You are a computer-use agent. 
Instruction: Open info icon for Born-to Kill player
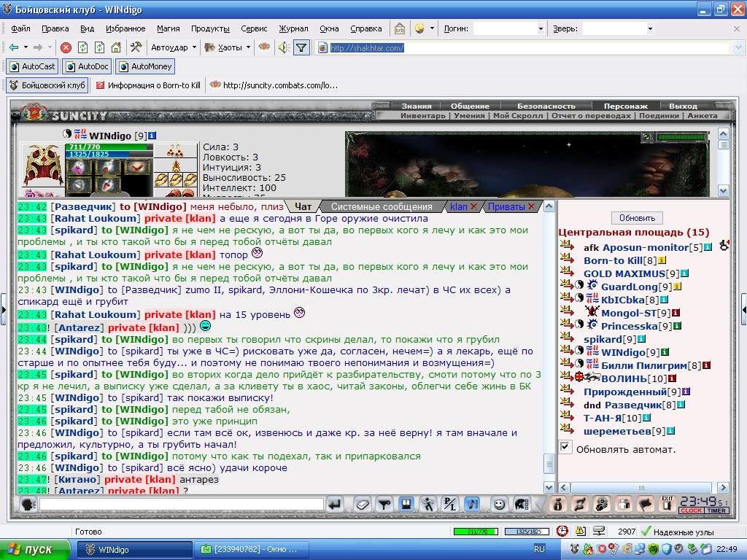point(662,260)
